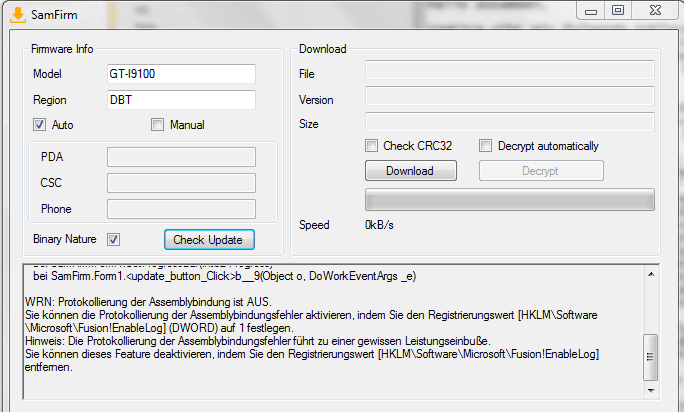Click the File field in Download section
This screenshot has height=412, width=684.
tap(510, 70)
